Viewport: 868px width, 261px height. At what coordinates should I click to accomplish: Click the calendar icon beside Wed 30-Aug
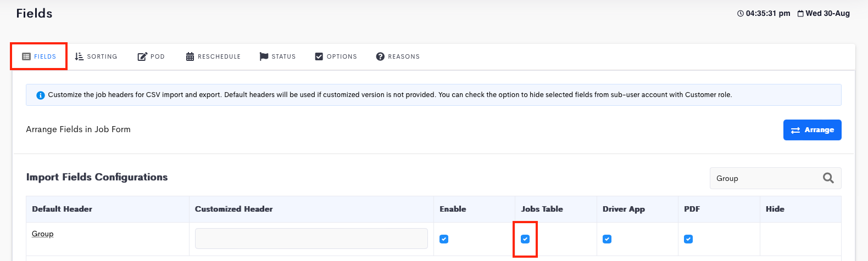click(800, 14)
